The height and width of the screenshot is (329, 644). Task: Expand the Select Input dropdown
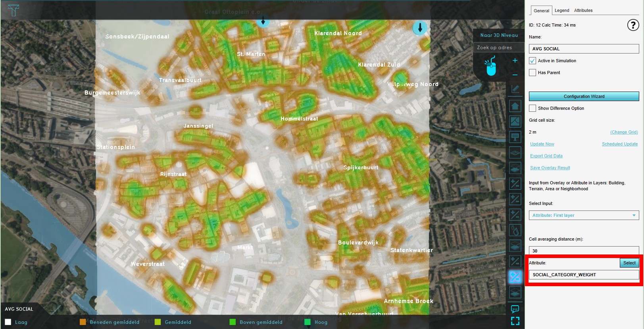[583, 215]
